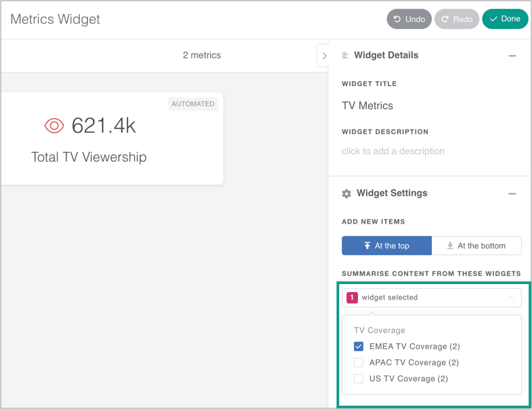The width and height of the screenshot is (532, 409).
Task: Check the APAC TV Coverage checkbox
Action: (359, 363)
